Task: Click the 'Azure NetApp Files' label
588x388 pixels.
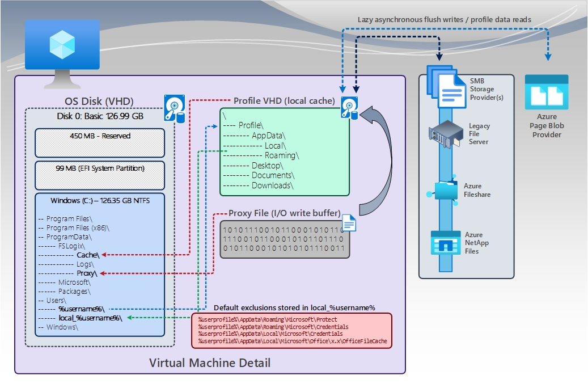Action: coord(477,243)
